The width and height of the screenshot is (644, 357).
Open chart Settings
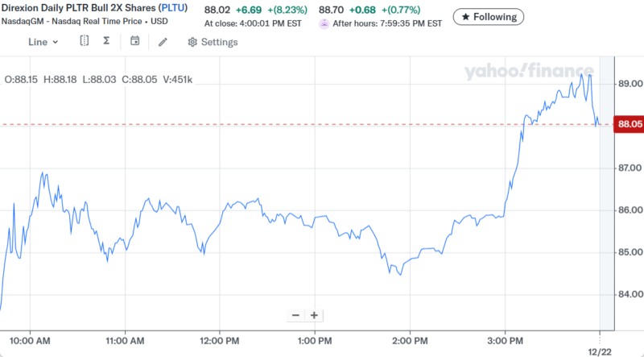(x=213, y=42)
